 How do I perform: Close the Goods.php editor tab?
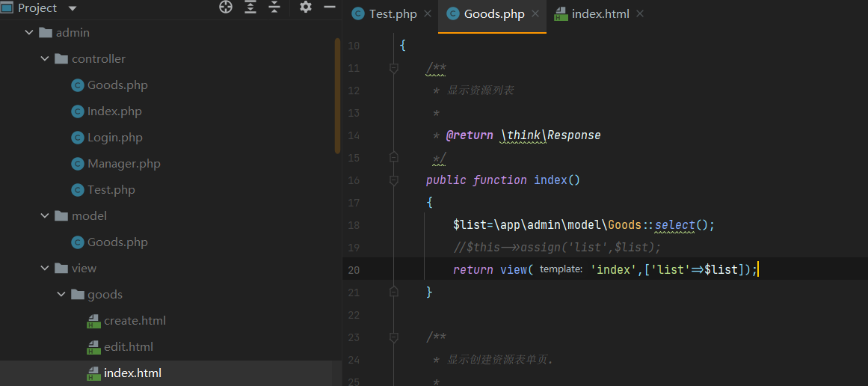click(x=535, y=14)
